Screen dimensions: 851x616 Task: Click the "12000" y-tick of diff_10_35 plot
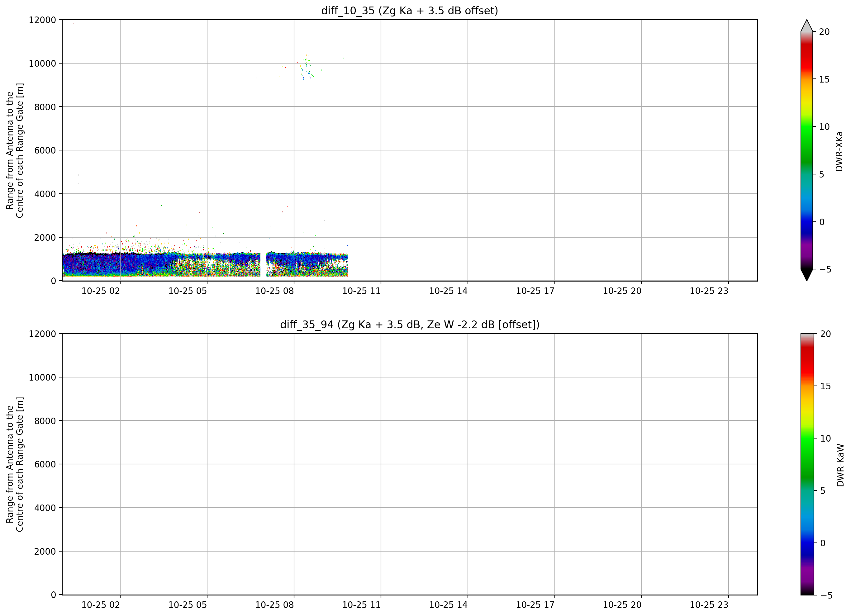point(42,20)
